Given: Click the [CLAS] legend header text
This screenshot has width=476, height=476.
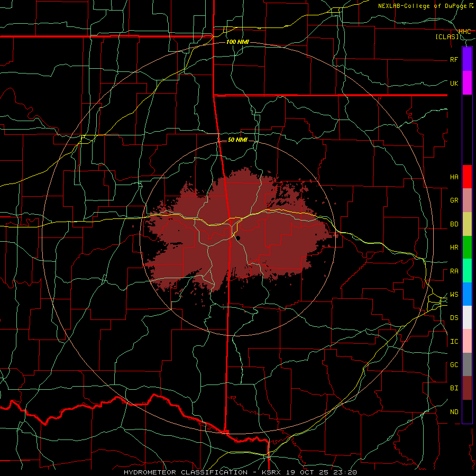Looking at the screenshot, I should tap(447, 37).
